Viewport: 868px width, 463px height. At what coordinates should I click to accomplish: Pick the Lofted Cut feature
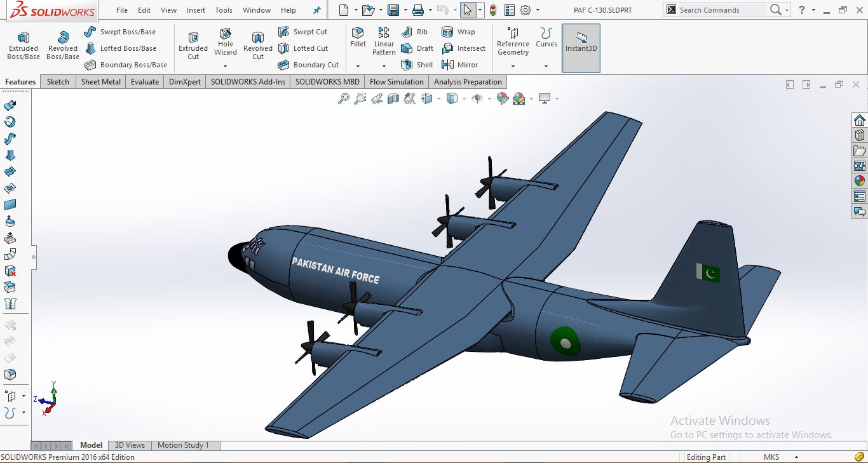tap(302, 48)
